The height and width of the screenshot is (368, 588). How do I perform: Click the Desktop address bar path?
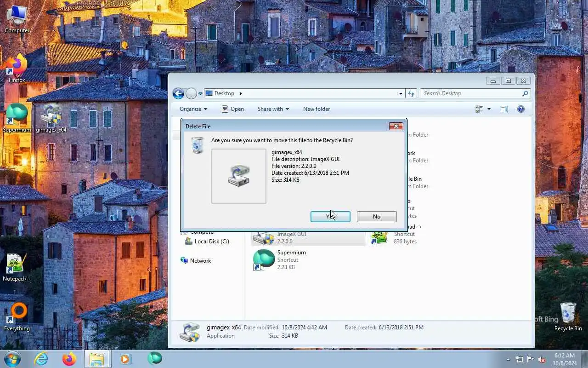[224, 93]
